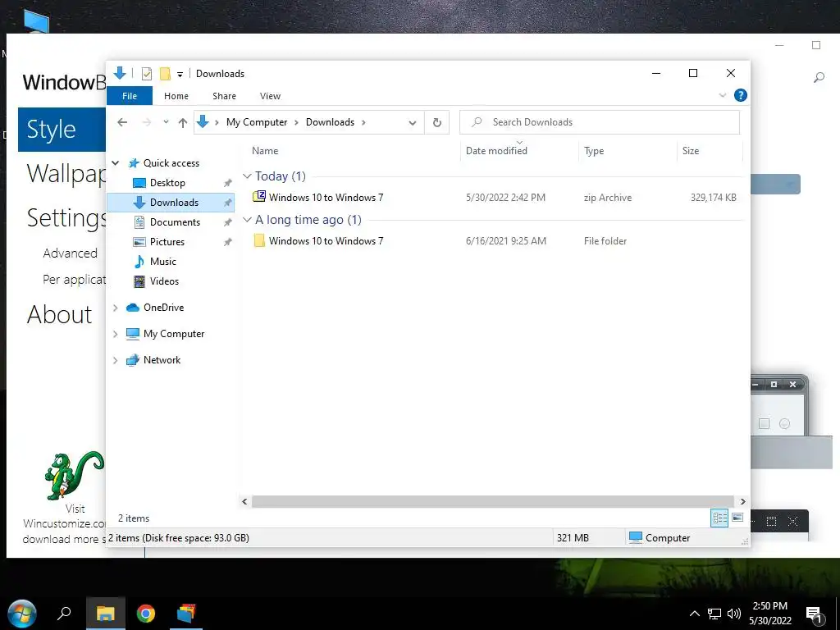The height and width of the screenshot is (630, 840).
Task: Open Documents in Quick access
Action: (x=175, y=222)
